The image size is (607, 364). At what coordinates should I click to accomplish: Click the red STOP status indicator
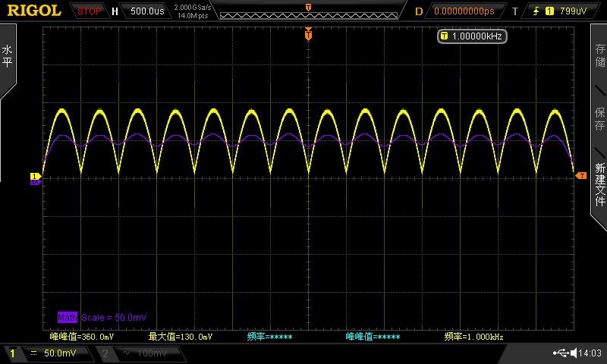click(x=89, y=11)
